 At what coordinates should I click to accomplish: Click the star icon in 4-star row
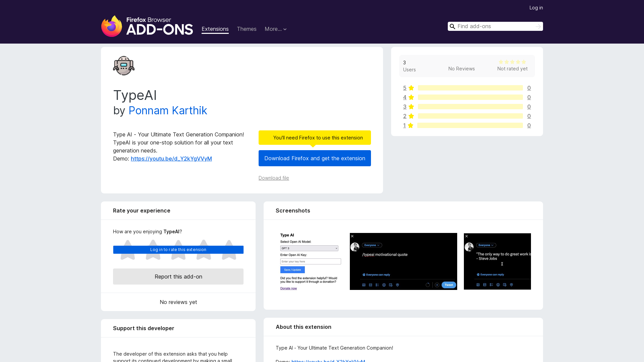(x=411, y=97)
